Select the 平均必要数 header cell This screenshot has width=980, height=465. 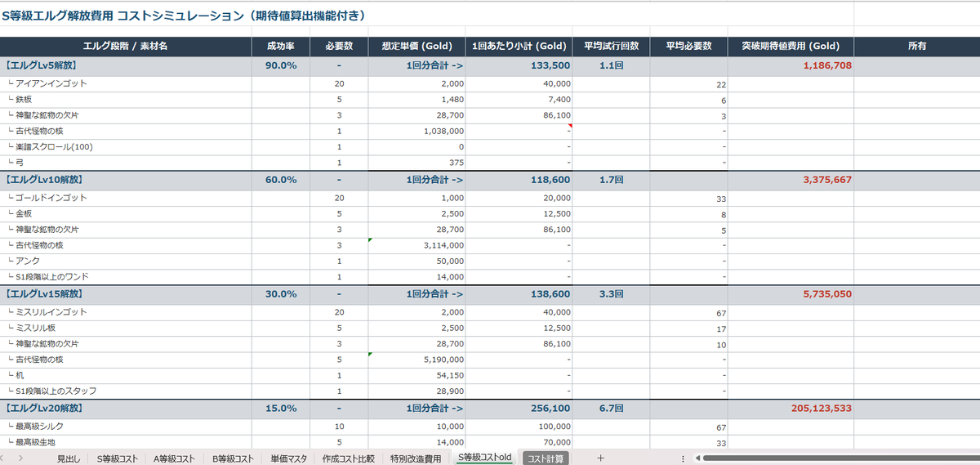(688, 46)
